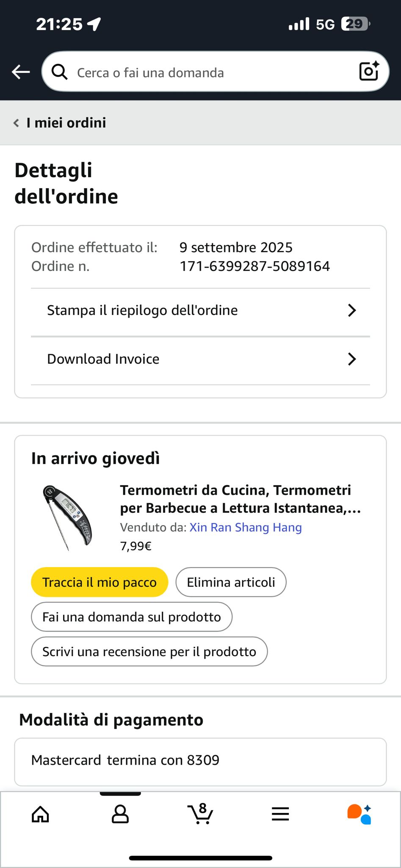
Task: Open the shopping cart with 8 items
Action: tap(200, 814)
